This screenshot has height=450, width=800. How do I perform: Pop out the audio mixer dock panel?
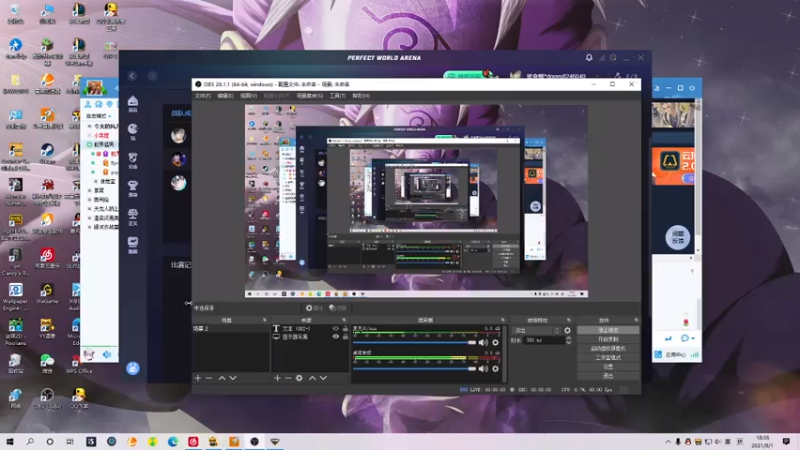click(503, 320)
